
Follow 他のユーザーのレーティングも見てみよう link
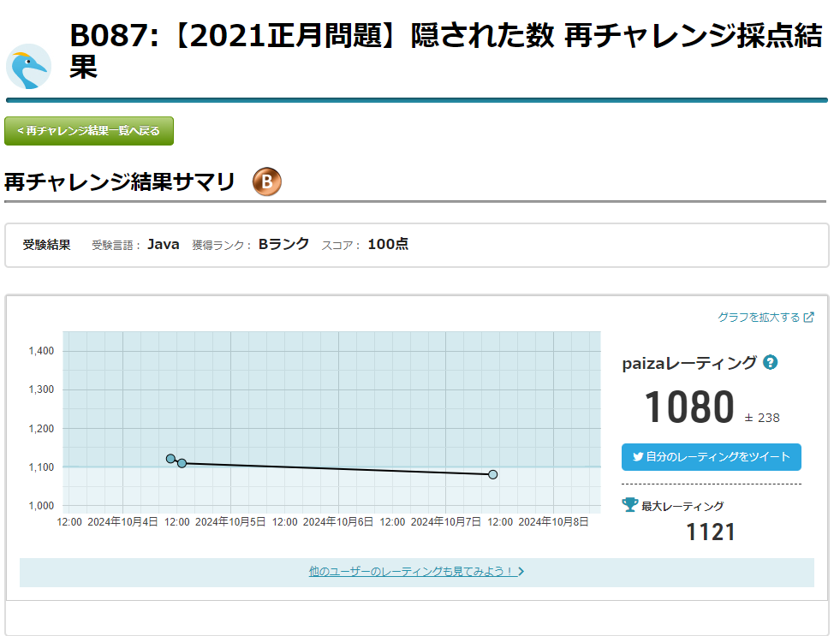412,572
